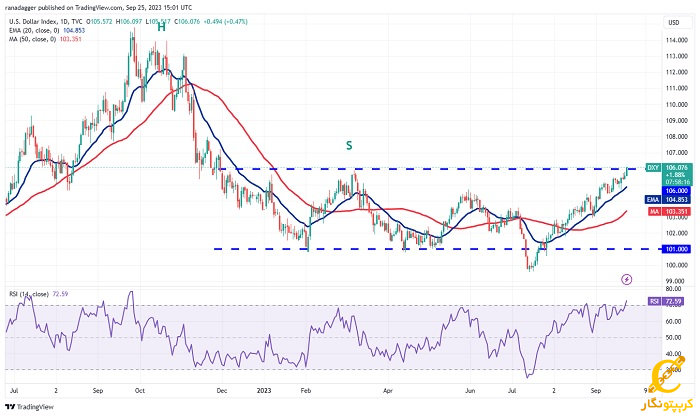Click the C106.076 close value
Screen dimensions: 700x416
[187, 21]
